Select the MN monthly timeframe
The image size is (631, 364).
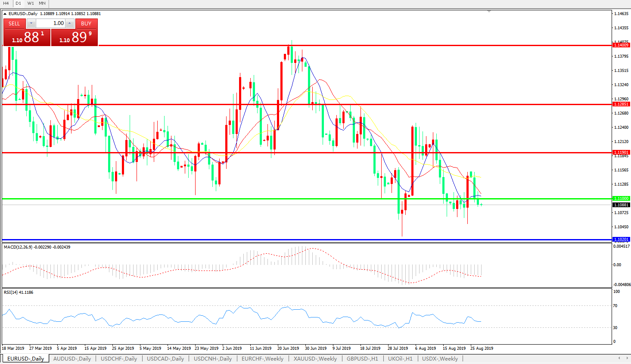(x=42, y=3)
